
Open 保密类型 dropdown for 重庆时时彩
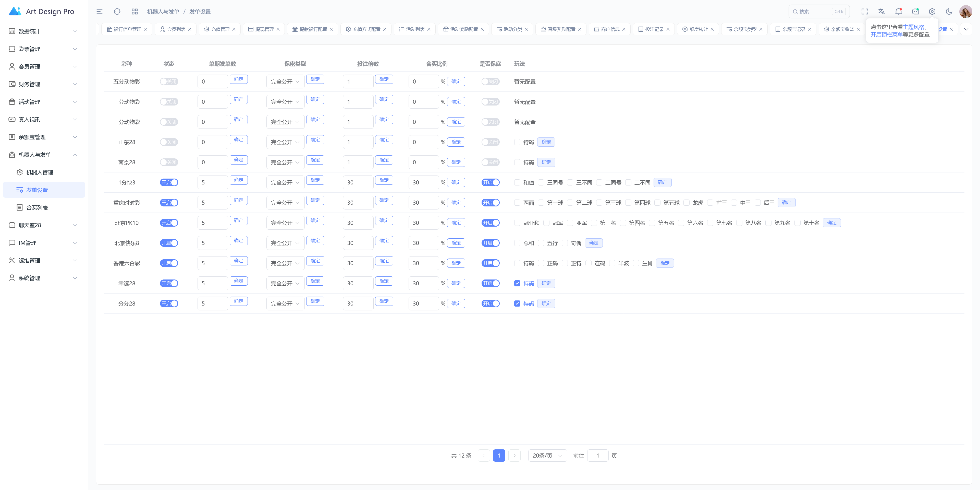(x=285, y=203)
